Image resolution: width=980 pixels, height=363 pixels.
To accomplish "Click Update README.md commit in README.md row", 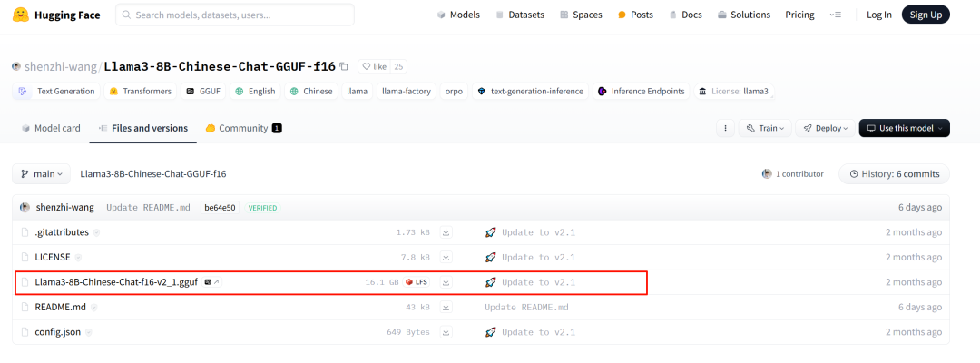I will [x=526, y=307].
